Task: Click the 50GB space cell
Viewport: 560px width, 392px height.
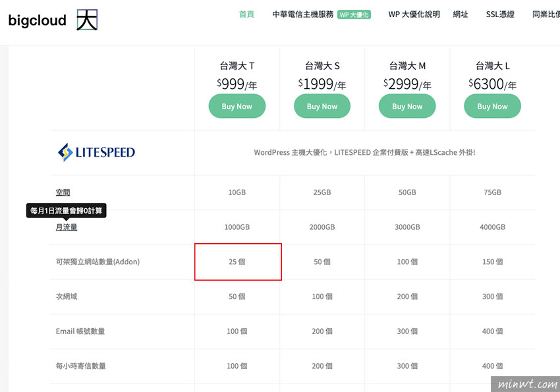Action: click(x=407, y=192)
